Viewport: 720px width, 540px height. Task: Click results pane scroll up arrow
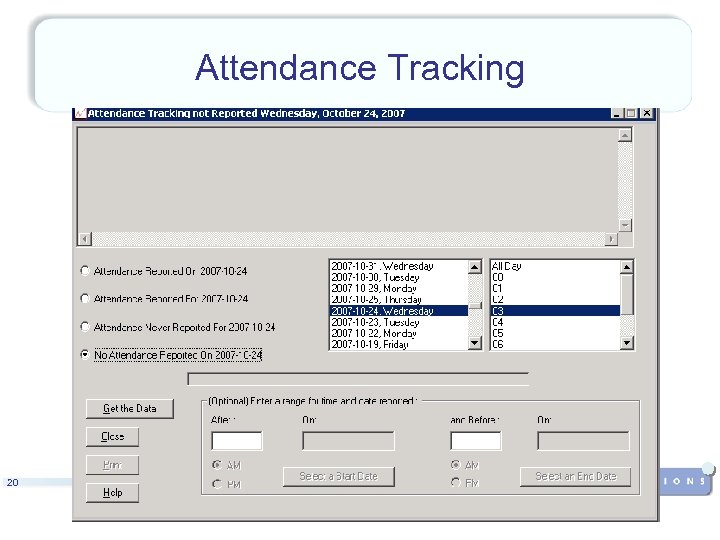[x=625, y=135]
